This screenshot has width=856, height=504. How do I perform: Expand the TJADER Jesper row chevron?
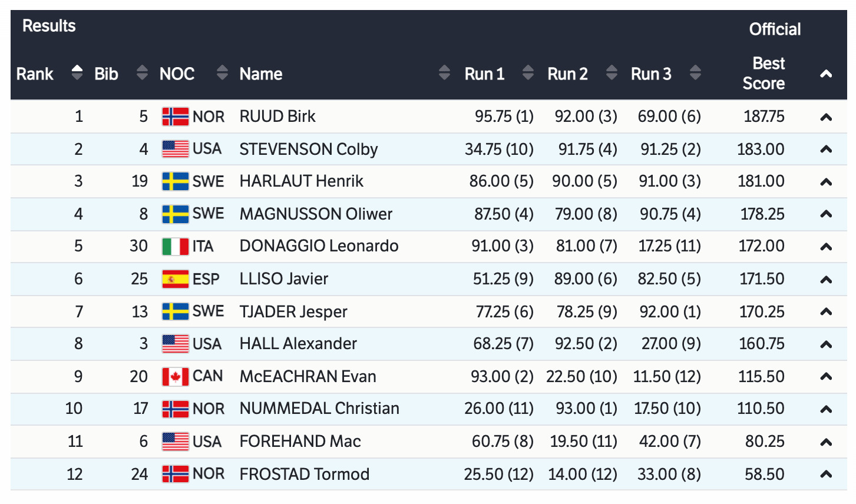pyautogui.click(x=826, y=312)
